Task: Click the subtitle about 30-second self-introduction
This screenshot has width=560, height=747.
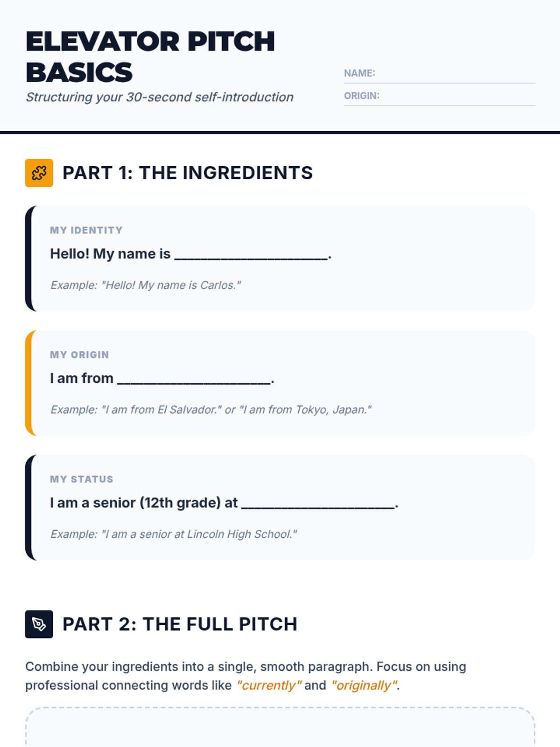Action: tap(160, 97)
